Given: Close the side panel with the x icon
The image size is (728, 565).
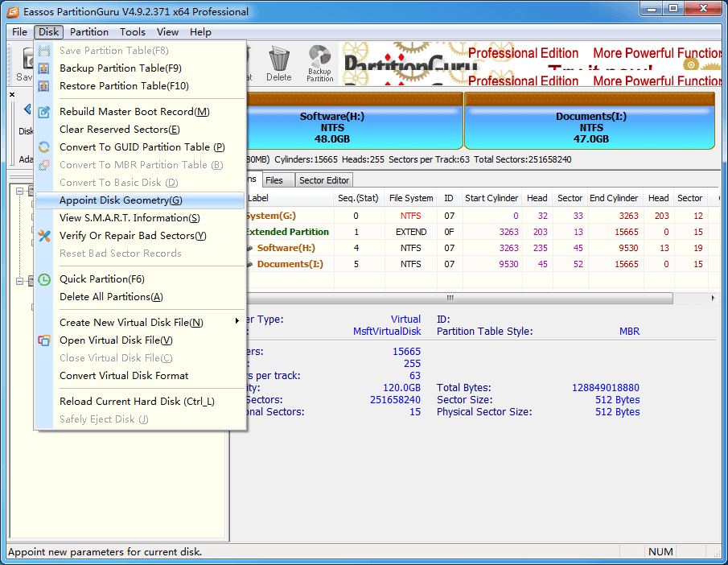Looking at the screenshot, I should [x=13, y=94].
